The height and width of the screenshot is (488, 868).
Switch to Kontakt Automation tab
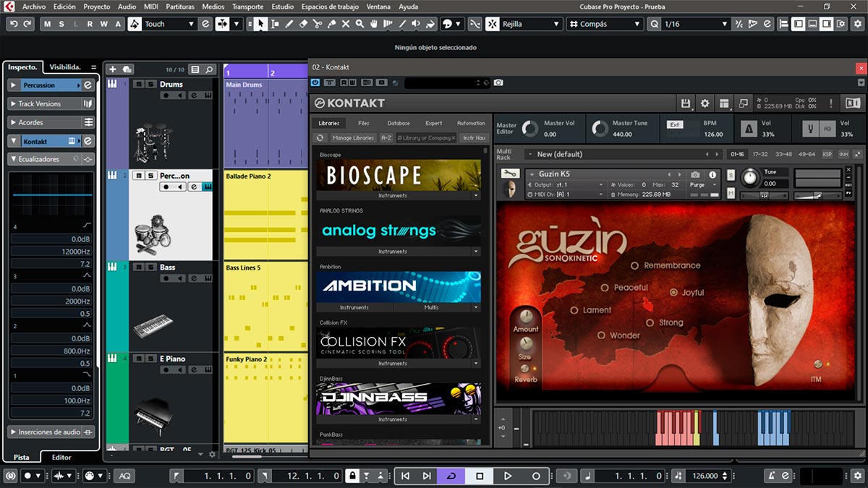pyautogui.click(x=471, y=123)
